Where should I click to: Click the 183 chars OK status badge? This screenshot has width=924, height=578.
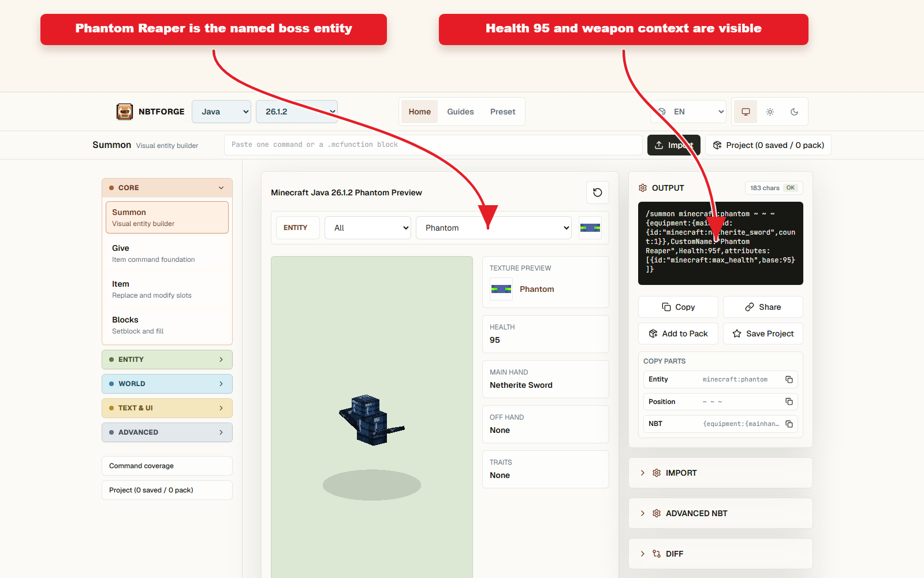point(773,188)
